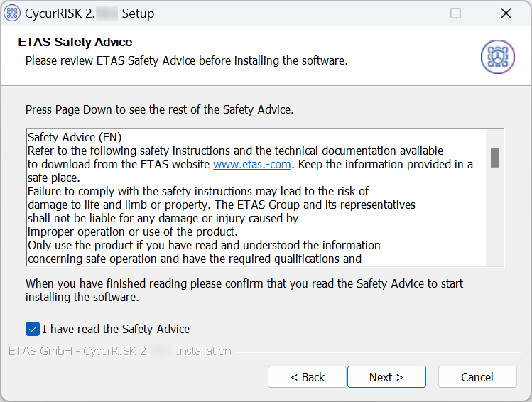Screen dimensions: 532x402
Task: Cancel the installation
Action: (x=477, y=377)
